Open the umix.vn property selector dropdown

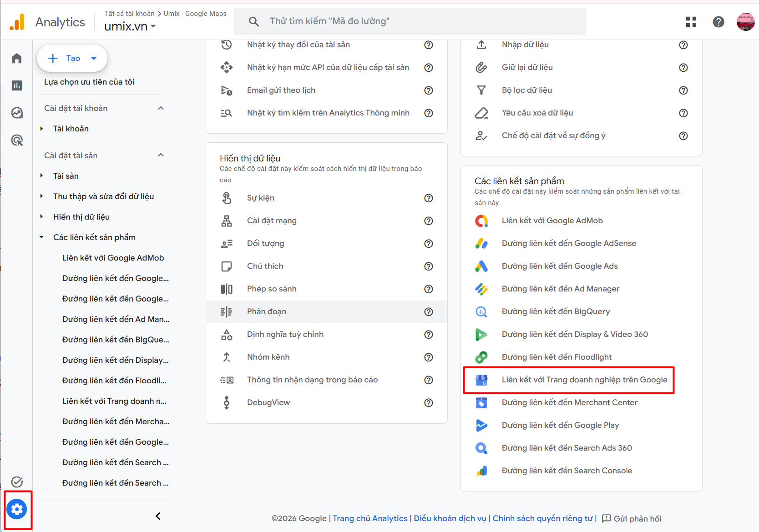tap(130, 26)
